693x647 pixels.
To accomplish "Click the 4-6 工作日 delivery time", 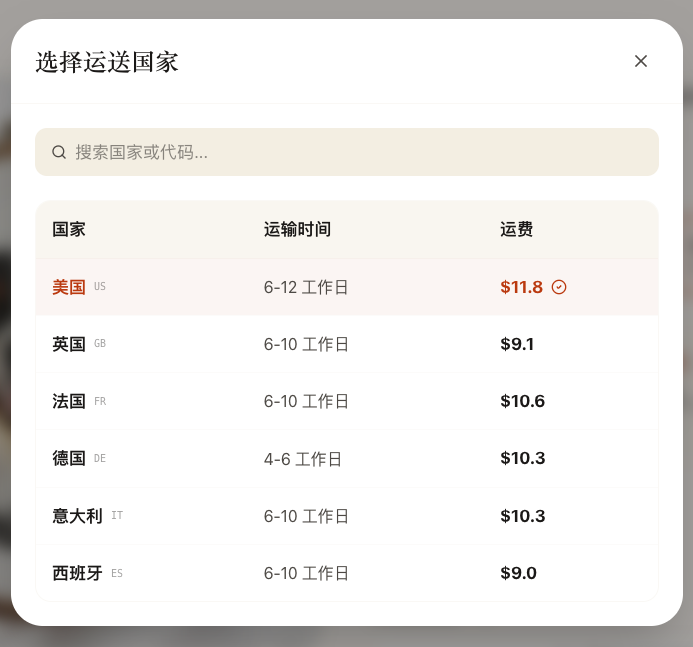I will pos(303,459).
